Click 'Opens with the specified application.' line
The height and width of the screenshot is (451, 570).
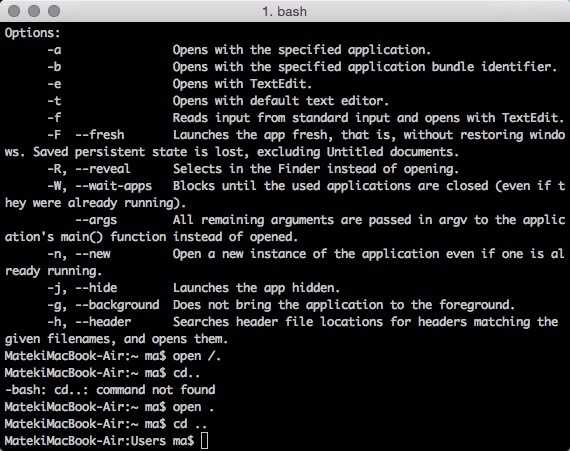(302, 50)
